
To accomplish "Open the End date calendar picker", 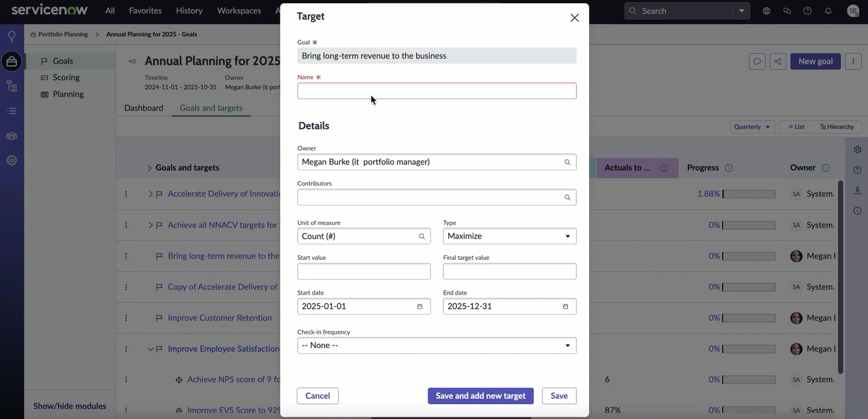I will (565, 306).
